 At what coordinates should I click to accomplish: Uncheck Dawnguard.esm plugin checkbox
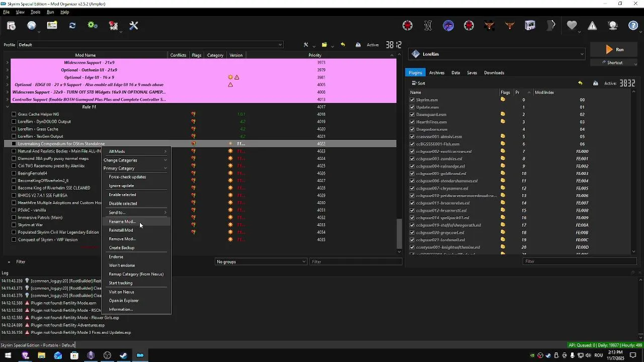(412, 115)
